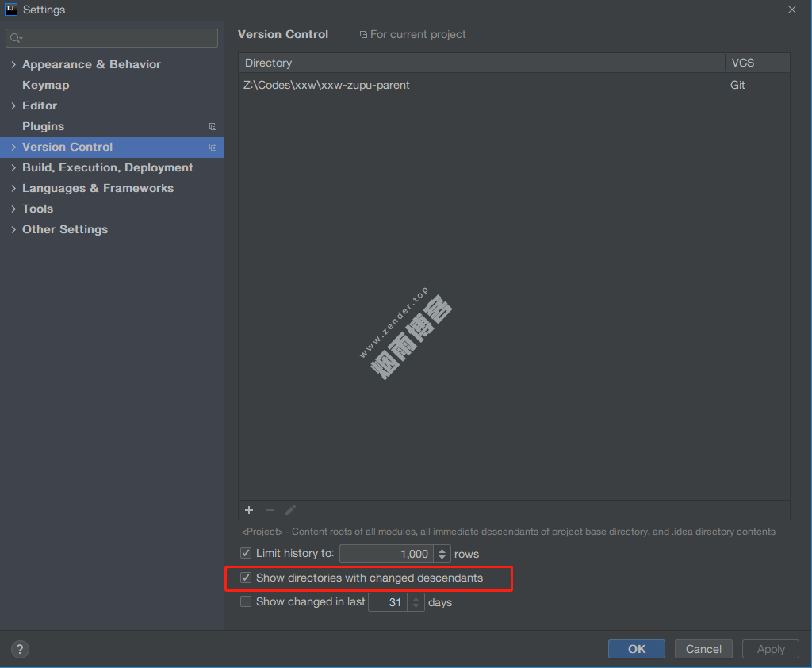812x668 pixels.
Task: Click project-level icon beside Plugins
Action: pos(213,126)
